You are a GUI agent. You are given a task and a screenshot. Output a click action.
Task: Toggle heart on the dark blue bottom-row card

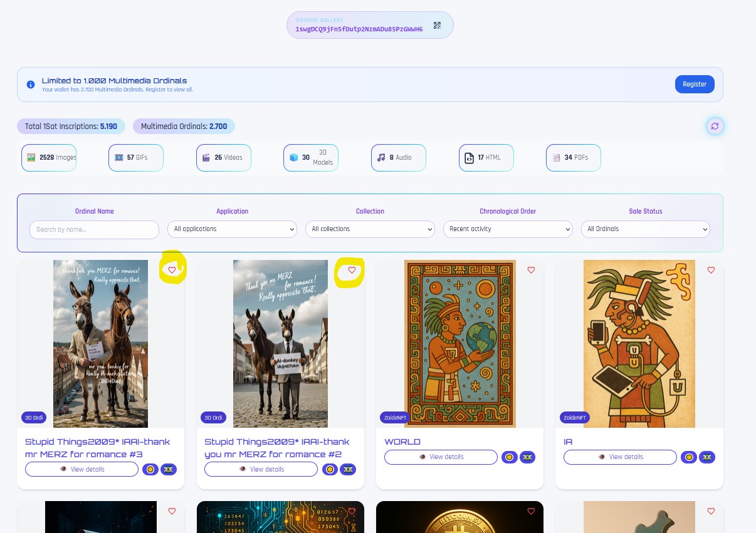point(172,511)
